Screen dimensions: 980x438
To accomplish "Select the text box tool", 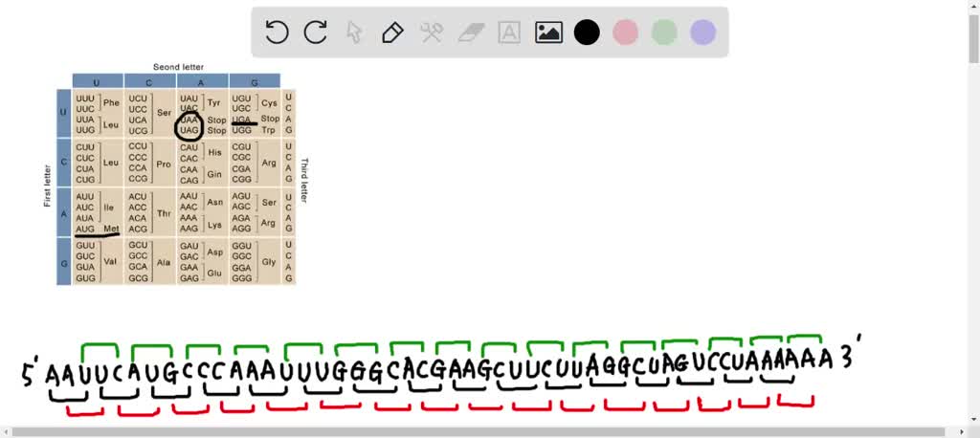I will (509, 33).
